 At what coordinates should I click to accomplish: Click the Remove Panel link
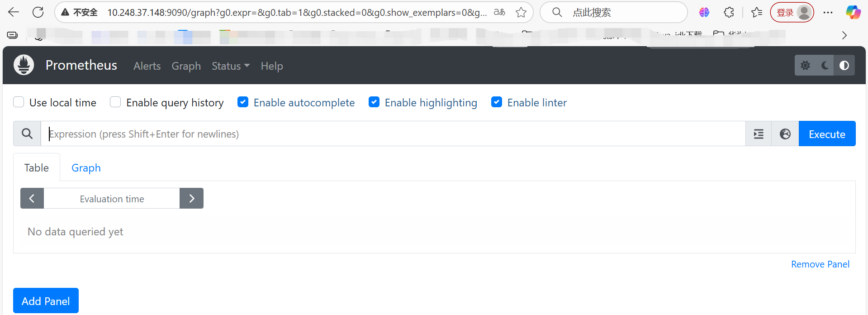click(x=820, y=264)
